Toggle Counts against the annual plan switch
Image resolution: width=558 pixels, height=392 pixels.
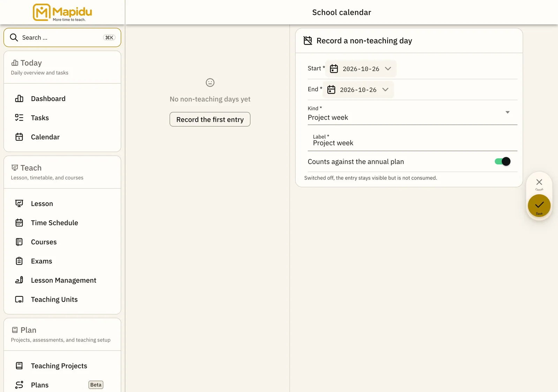pos(503,161)
